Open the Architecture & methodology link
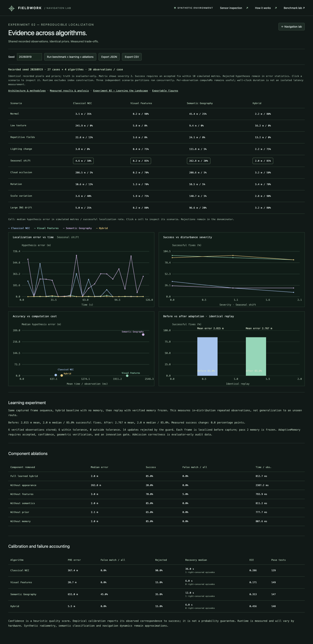This screenshot has height=644, width=313. click(27, 91)
